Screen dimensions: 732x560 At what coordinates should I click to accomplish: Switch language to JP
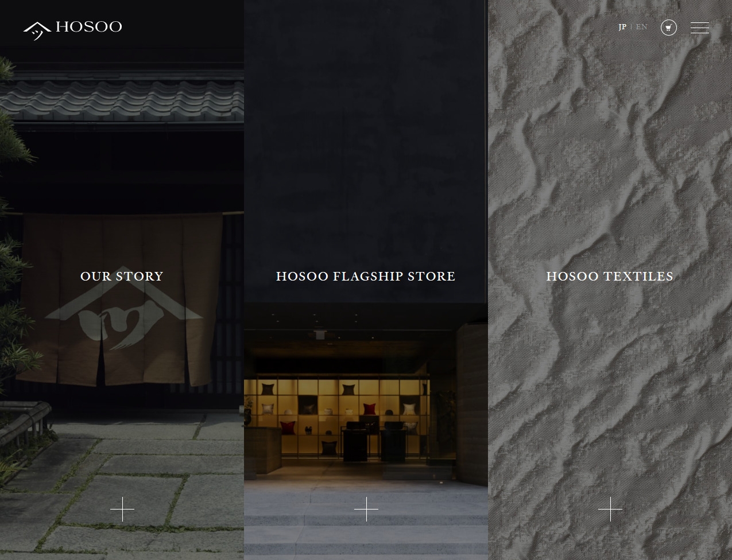click(622, 27)
